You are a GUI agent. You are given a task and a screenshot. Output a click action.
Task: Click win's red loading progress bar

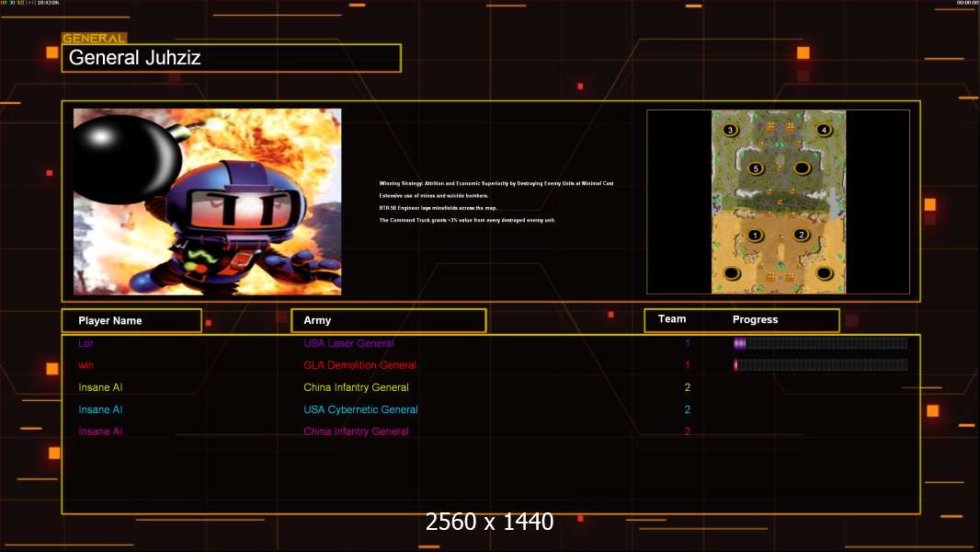tap(821, 365)
